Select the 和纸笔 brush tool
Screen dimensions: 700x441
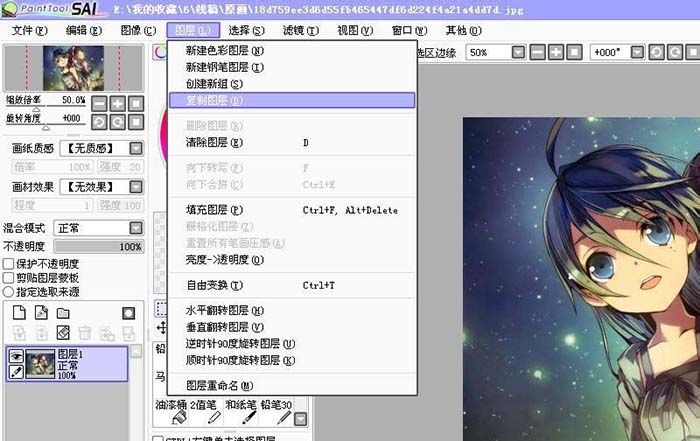[x=241, y=412]
